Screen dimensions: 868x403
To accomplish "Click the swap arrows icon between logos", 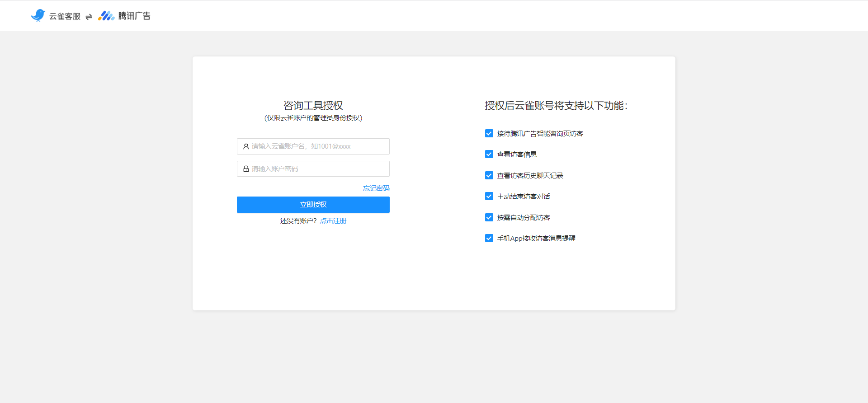I will 89,17.
